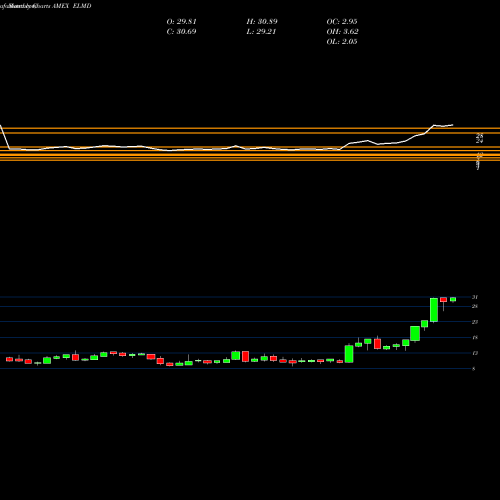This screenshot has width=500, height=500.
Task: Click the 23 price axis label
Action: point(475,322)
